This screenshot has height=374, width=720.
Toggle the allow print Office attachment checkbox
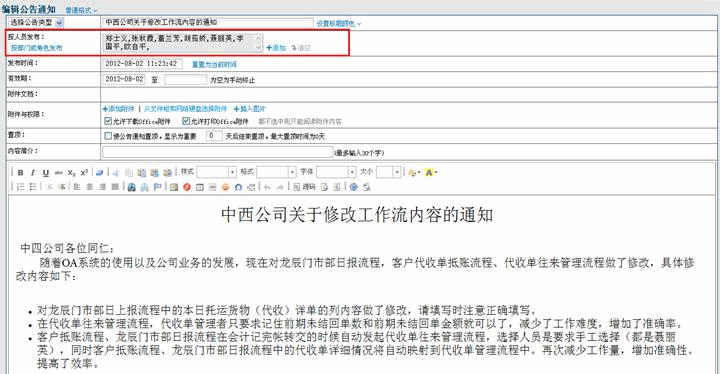186,121
